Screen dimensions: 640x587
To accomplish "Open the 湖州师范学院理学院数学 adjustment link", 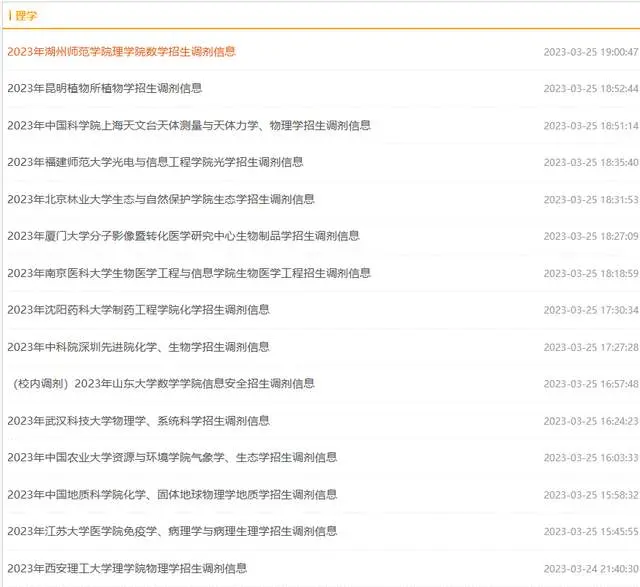I will point(121,51).
